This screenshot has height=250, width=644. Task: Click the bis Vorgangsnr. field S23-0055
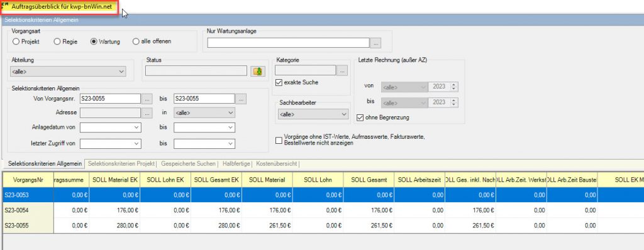point(204,99)
